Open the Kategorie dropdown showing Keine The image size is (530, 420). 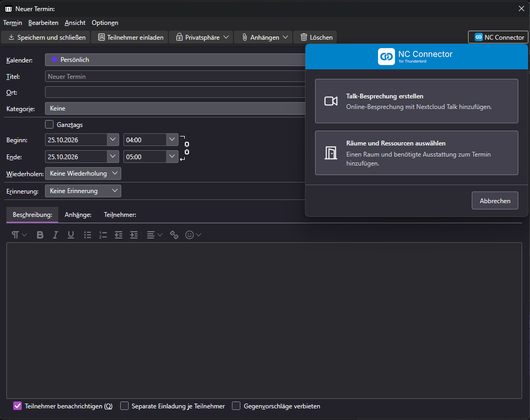point(175,108)
